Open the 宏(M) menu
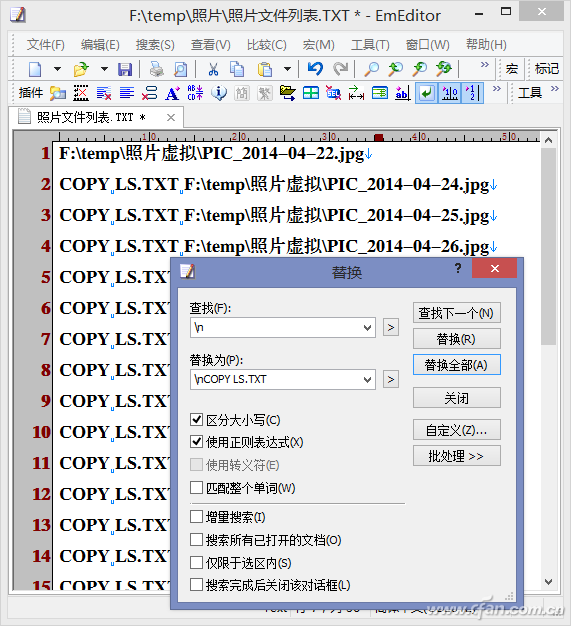 pos(318,45)
